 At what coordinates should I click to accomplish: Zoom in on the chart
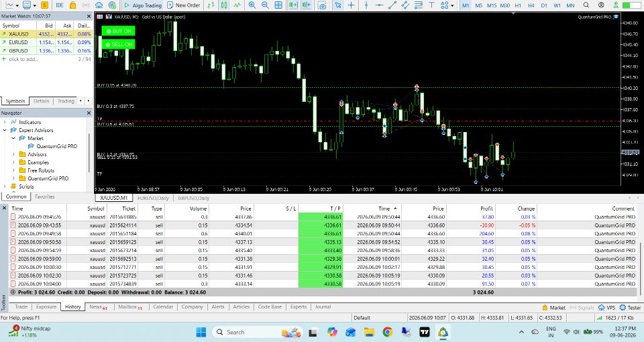(252, 5)
